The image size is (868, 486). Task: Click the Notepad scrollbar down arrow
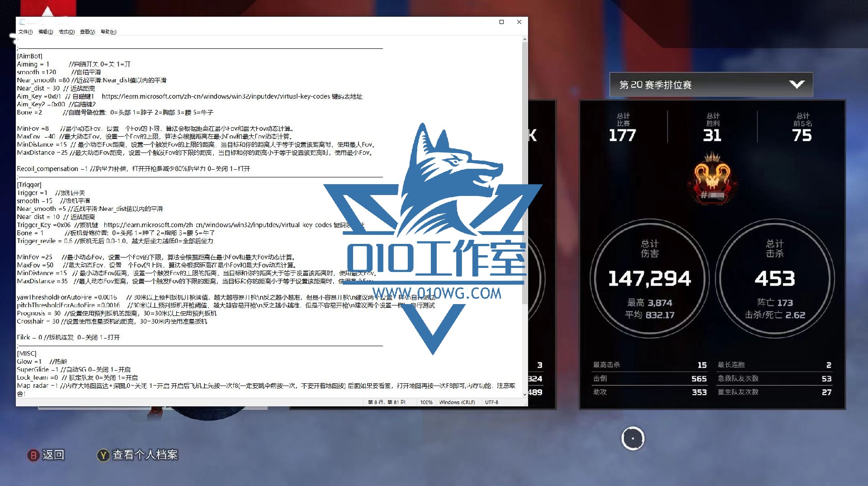coord(524,395)
